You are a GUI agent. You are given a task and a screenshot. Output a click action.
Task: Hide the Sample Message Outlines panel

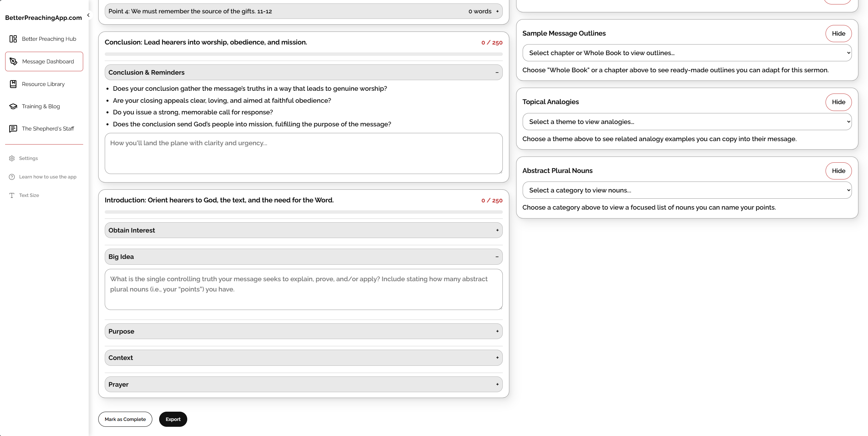coord(838,33)
